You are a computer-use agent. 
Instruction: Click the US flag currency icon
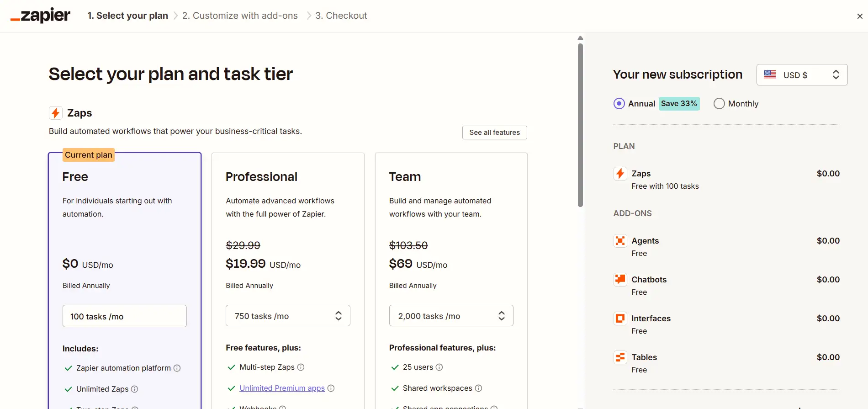770,74
